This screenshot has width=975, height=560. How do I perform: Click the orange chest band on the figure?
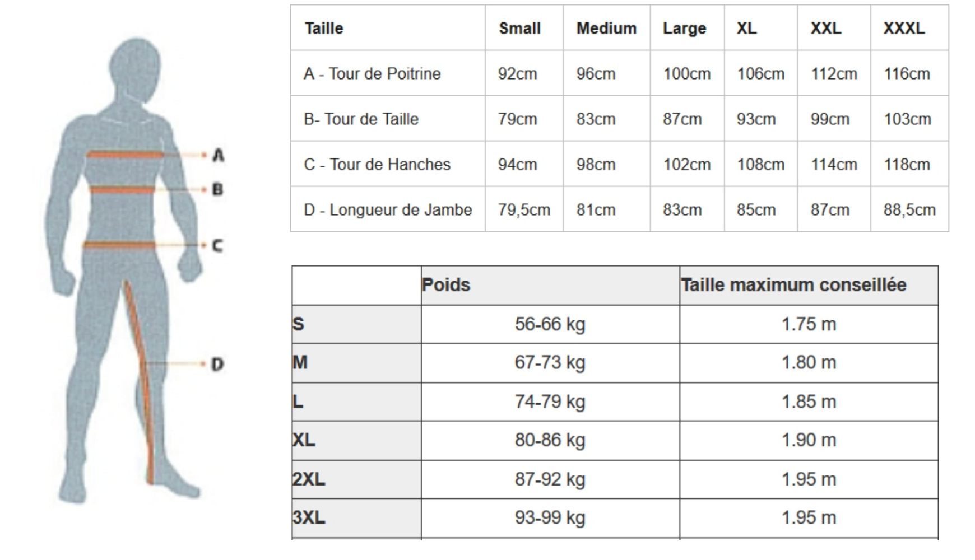[x=124, y=155]
